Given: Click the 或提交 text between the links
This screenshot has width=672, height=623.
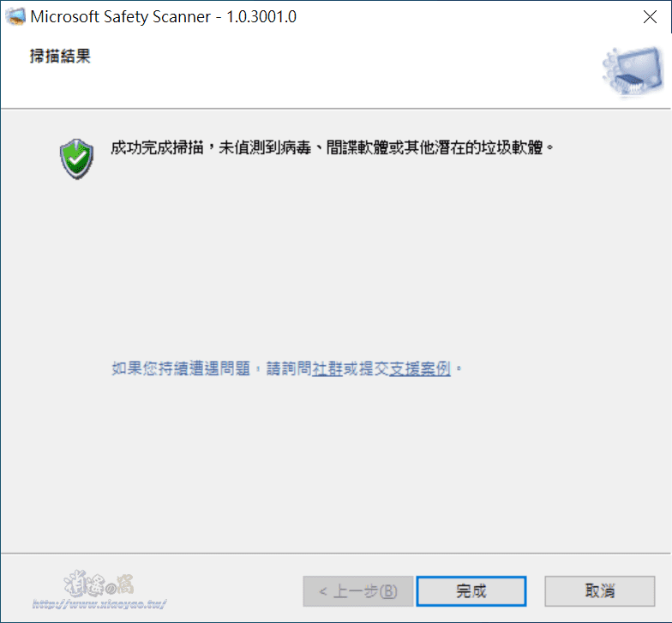Looking at the screenshot, I should pos(366,368).
